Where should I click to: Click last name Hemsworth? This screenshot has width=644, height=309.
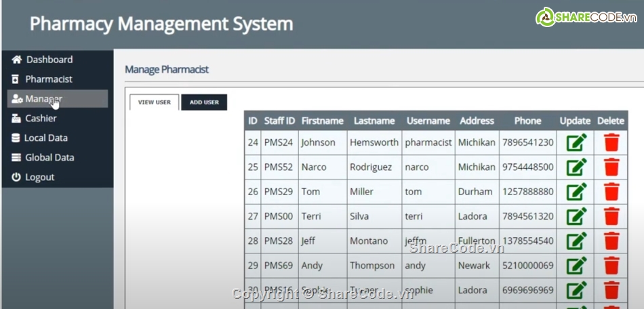click(374, 142)
